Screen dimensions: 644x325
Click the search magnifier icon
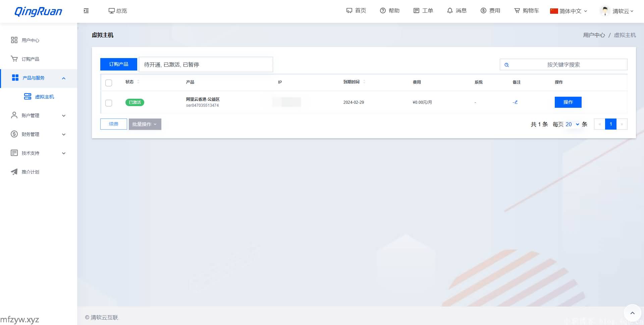tap(506, 65)
